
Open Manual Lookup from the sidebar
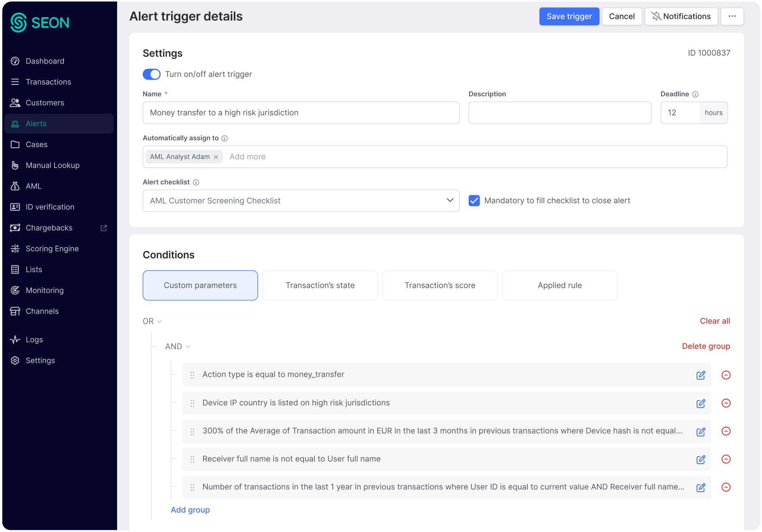(53, 165)
